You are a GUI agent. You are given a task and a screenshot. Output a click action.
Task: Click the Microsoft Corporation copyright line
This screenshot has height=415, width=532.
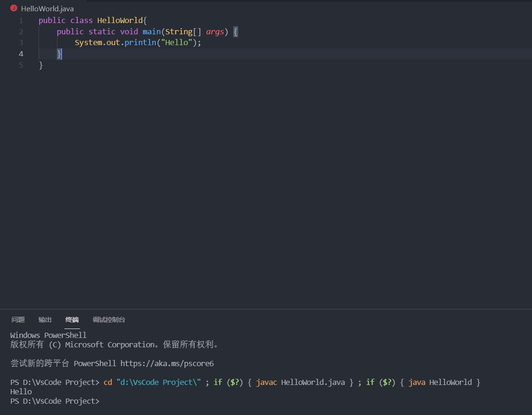pos(114,345)
